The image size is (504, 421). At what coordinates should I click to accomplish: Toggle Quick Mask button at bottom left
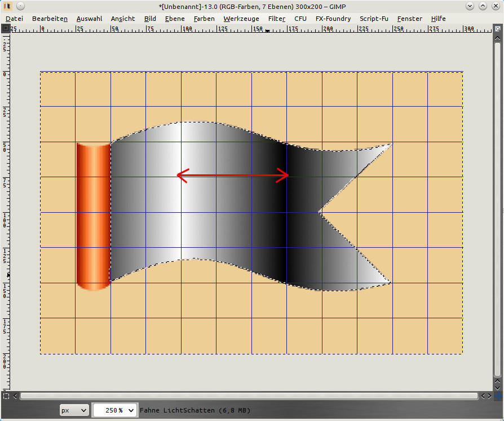6,396
